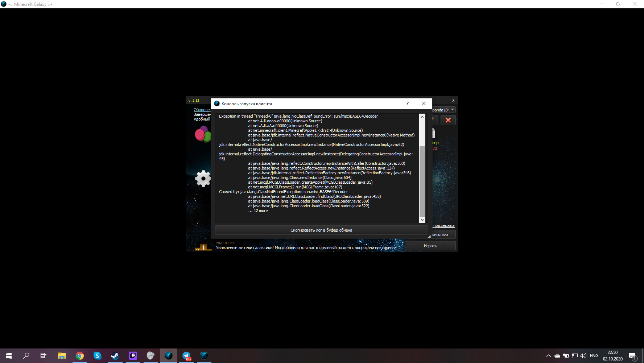Open Twitch from taskbar

click(x=133, y=356)
